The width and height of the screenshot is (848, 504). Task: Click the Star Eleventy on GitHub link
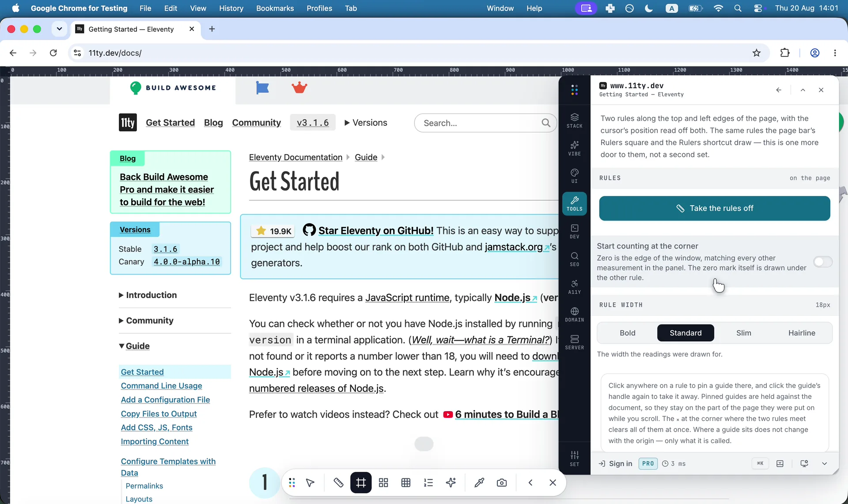[376, 231]
